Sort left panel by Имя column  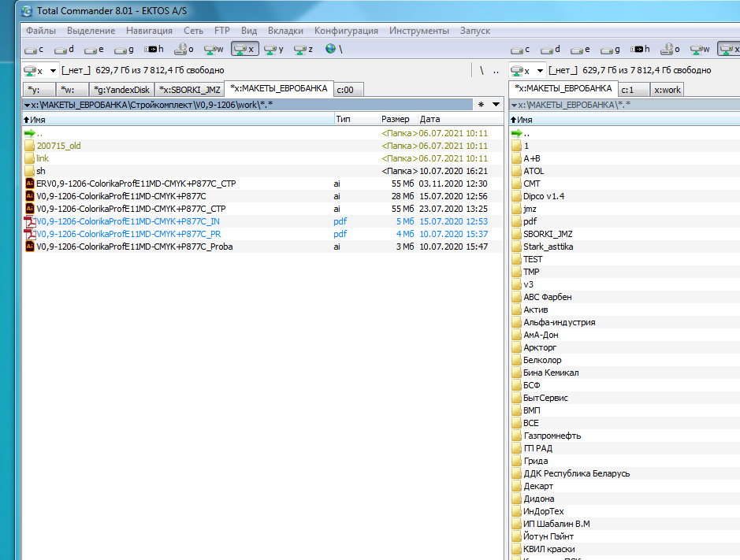click(178, 120)
